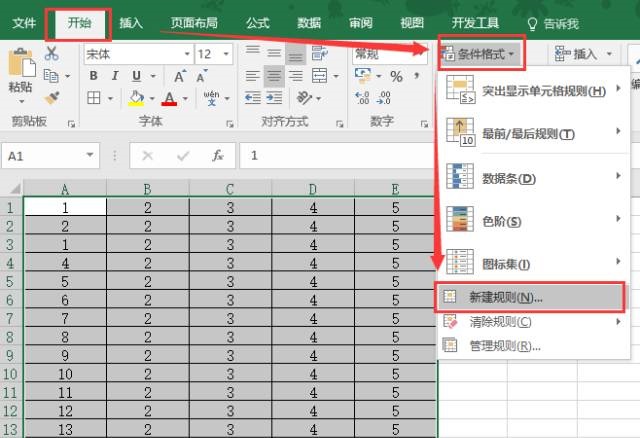The height and width of the screenshot is (438, 640).
Task: Toggle Underline formatting
Action: [137, 76]
